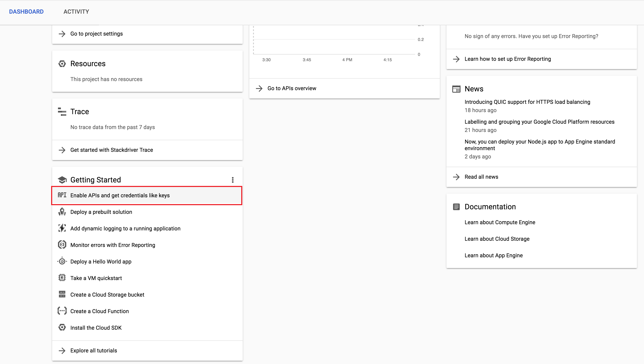Switch to the Activity tab
The height and width of the screenshot is (364, 644).
(76, 12)
